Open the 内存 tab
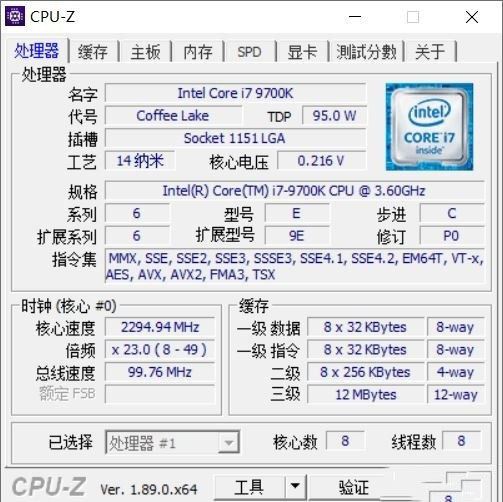Screen dimensions: 503x502 pos(198,52)
